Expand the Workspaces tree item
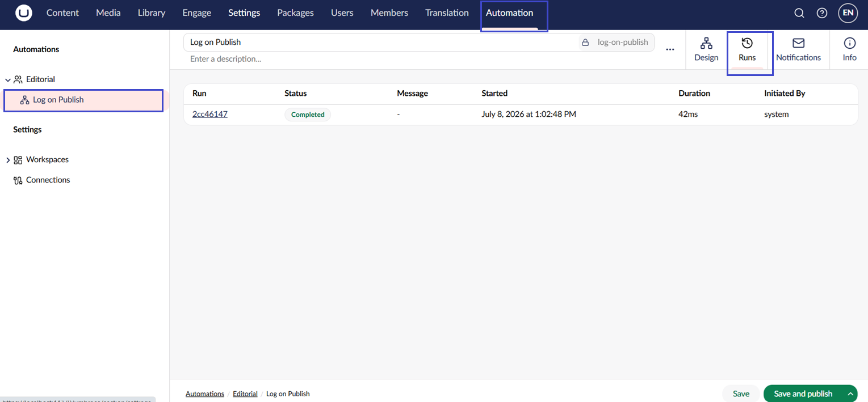 click(x=8, y=160)
